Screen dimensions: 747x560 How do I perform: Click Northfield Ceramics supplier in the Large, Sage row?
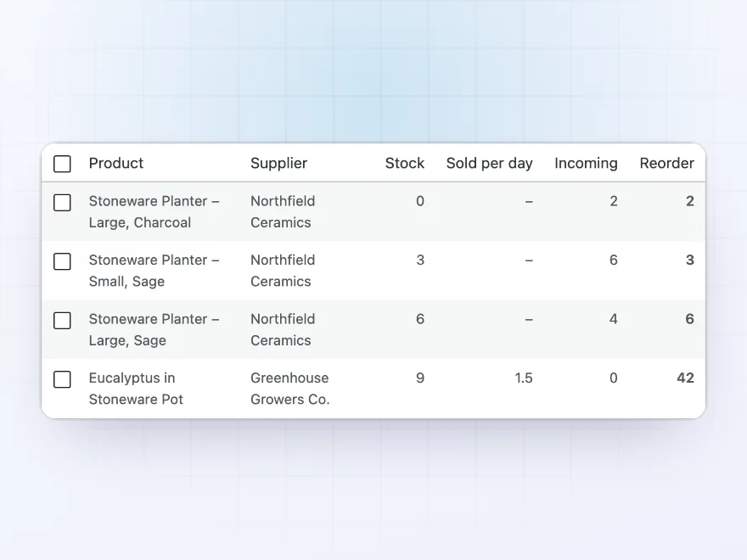click(283, 329)
